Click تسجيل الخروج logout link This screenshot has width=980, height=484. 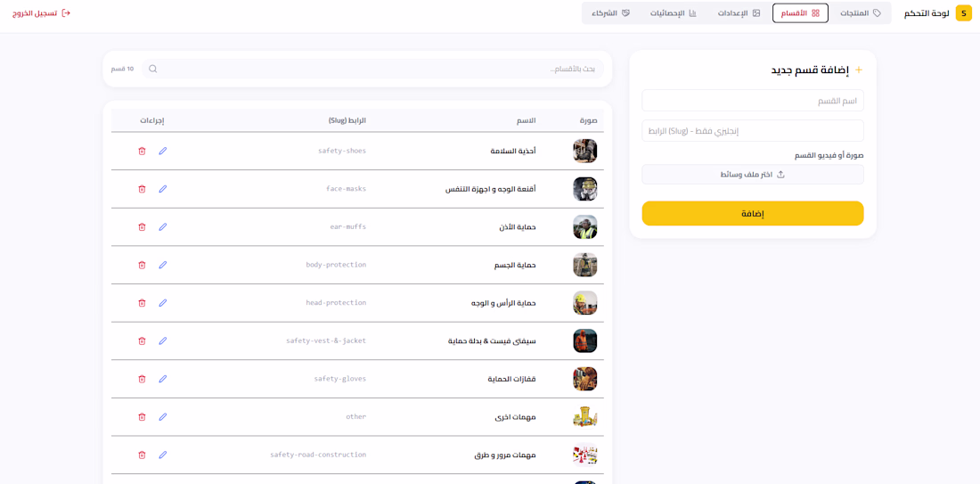tap(41, 13)
